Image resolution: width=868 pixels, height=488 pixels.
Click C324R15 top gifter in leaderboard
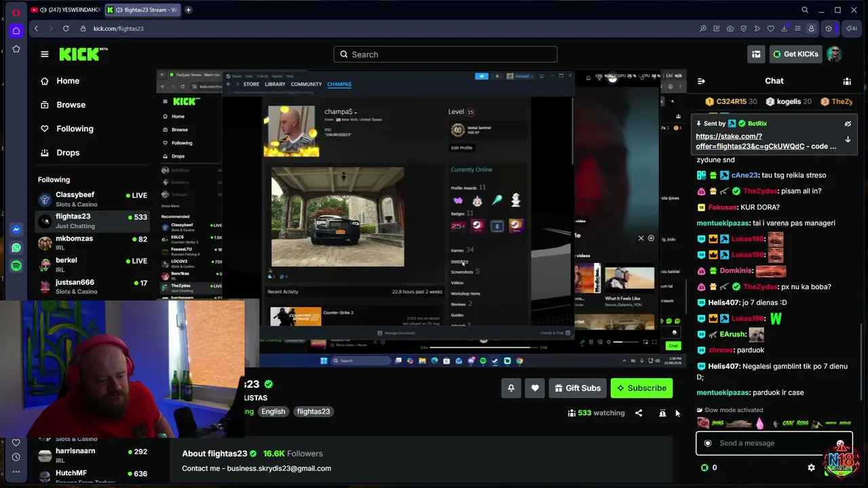pos(731,102)
